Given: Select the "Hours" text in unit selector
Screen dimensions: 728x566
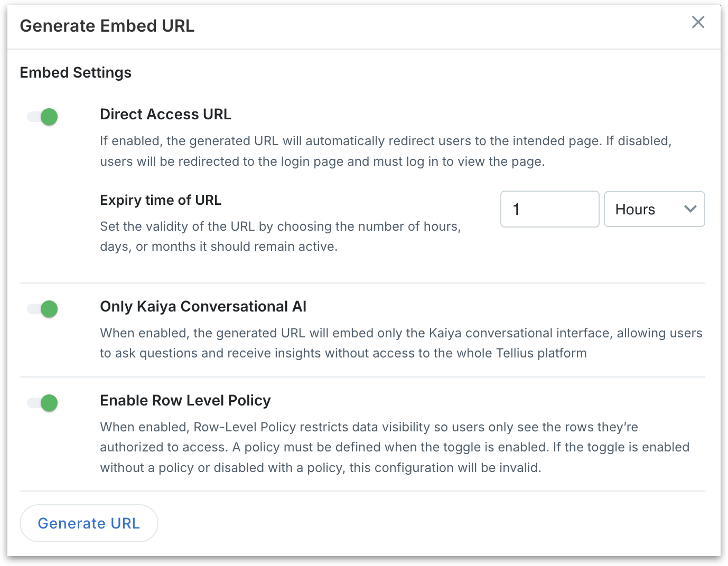Looking at the screenshot, I should [635, 210].
